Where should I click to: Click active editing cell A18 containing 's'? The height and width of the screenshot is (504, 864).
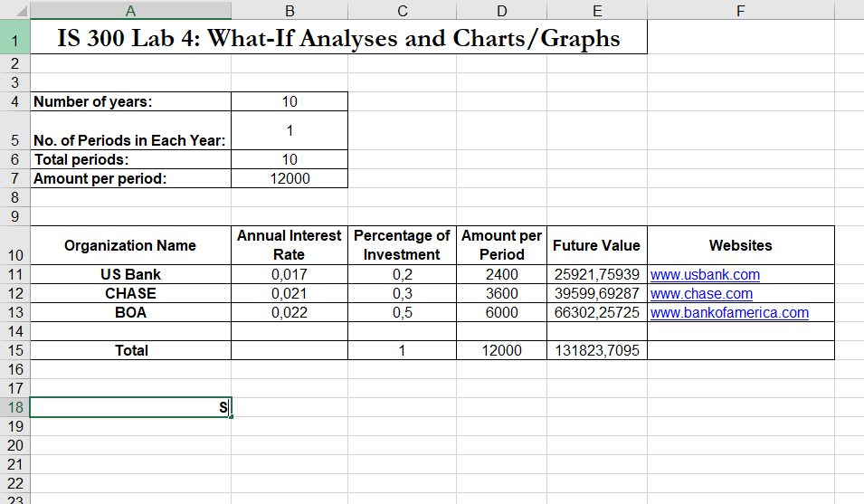click(130, 407)
